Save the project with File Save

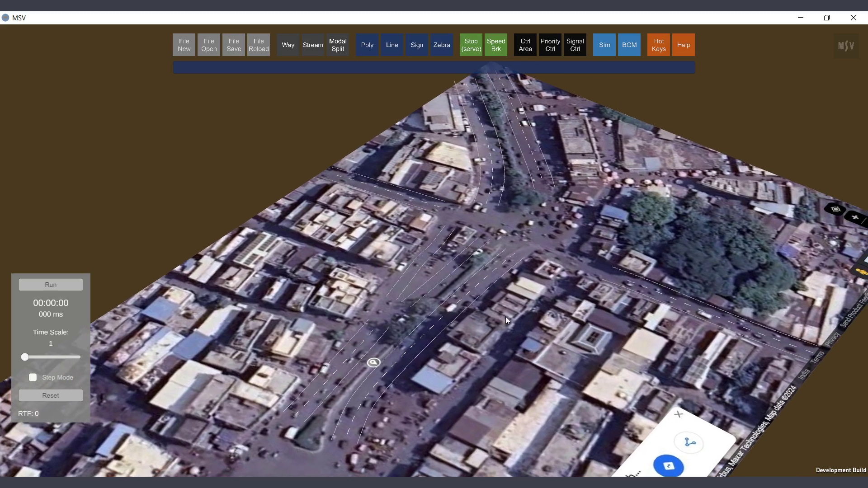pyautogui.click(x=234, y=45)
